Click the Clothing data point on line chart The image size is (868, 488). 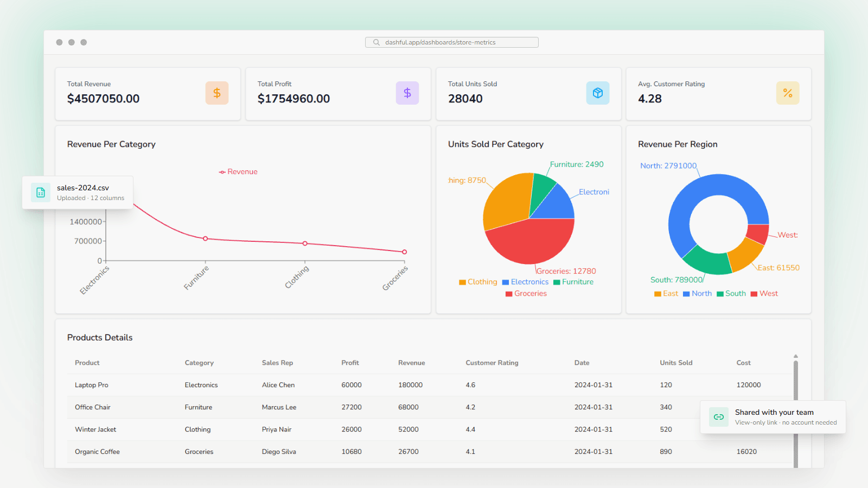tap(305, 243)
